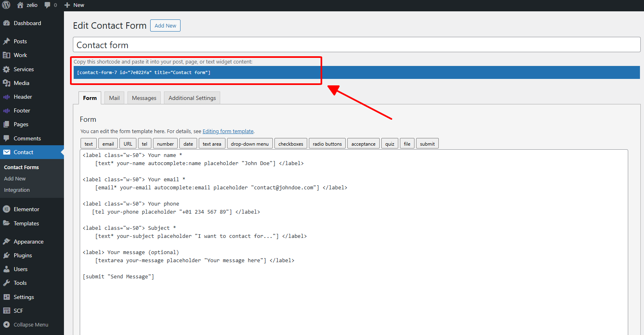Insert a submit tag
Viewport: 644px width, 335px height.
427,144
